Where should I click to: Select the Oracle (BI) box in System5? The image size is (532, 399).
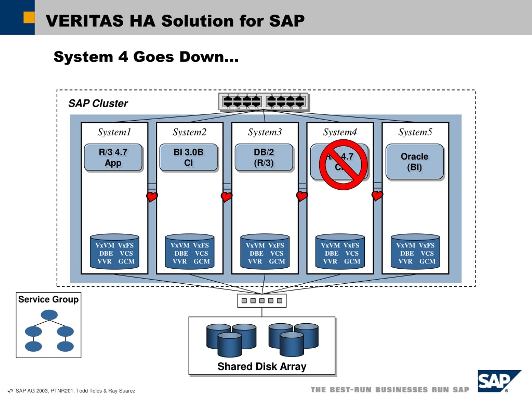click(415, 162)
